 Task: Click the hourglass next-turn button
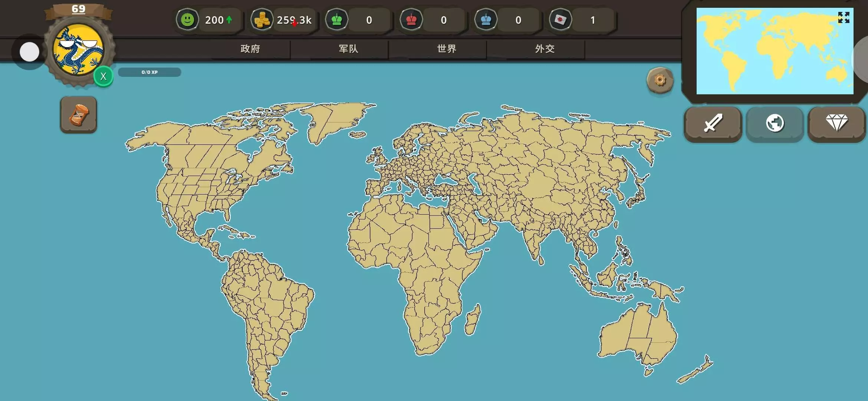78,115
